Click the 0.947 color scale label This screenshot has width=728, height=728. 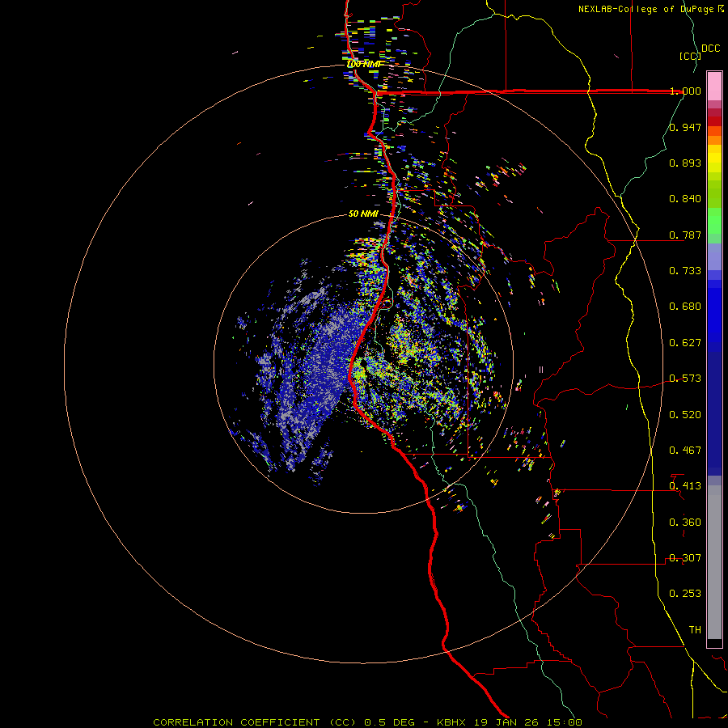pyautogui.click(x=685, y=127)
